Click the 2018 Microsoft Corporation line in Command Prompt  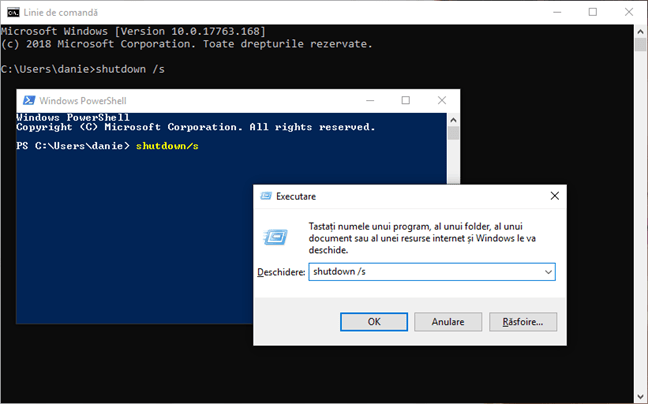click(x=187, y=44)
